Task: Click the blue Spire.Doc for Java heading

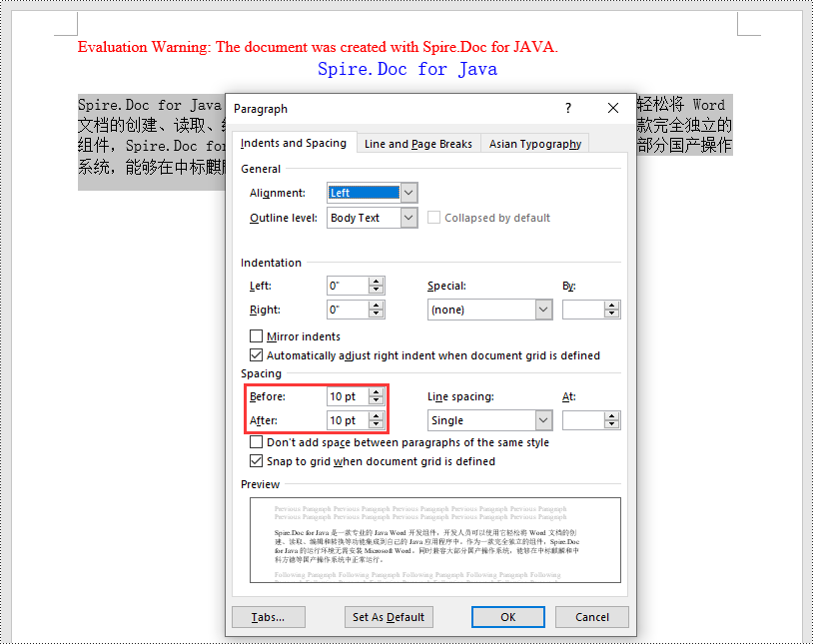Action: (x=407, y=69)
